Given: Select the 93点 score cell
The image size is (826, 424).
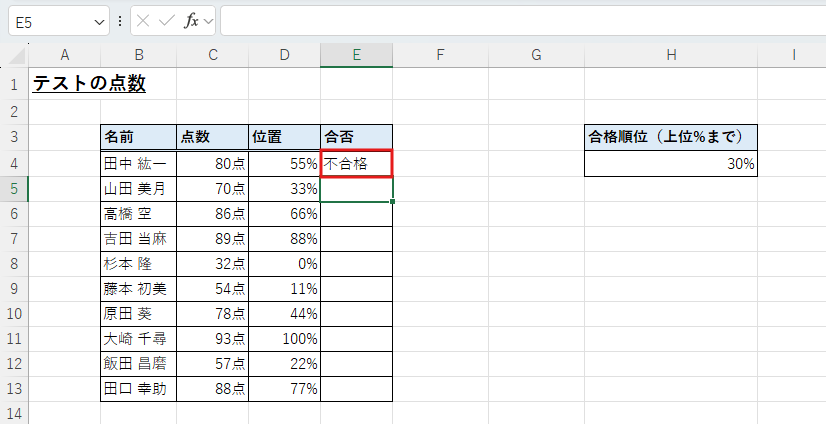Looking at the screenshot, I should pyautogui.click(x=212, y=338).
